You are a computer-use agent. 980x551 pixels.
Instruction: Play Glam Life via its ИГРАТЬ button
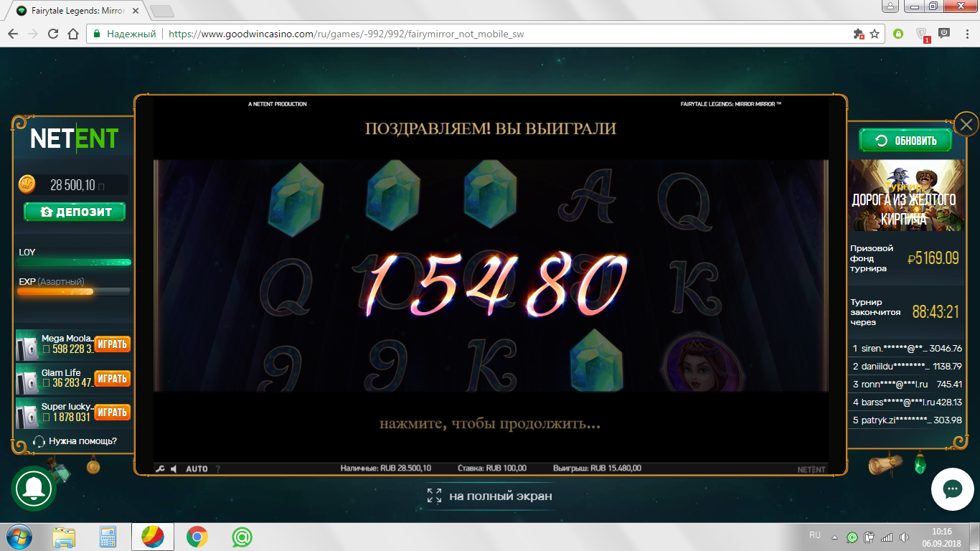tap(113, 378)
